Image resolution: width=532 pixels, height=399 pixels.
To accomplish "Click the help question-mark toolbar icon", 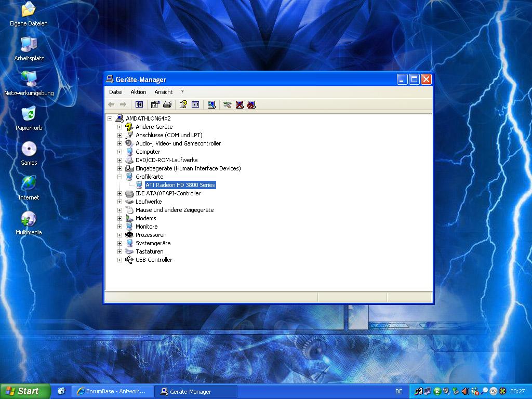I will coord(183,105).
